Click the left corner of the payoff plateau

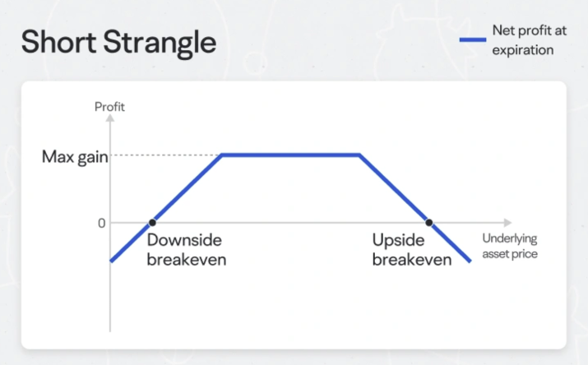point(222,155)
